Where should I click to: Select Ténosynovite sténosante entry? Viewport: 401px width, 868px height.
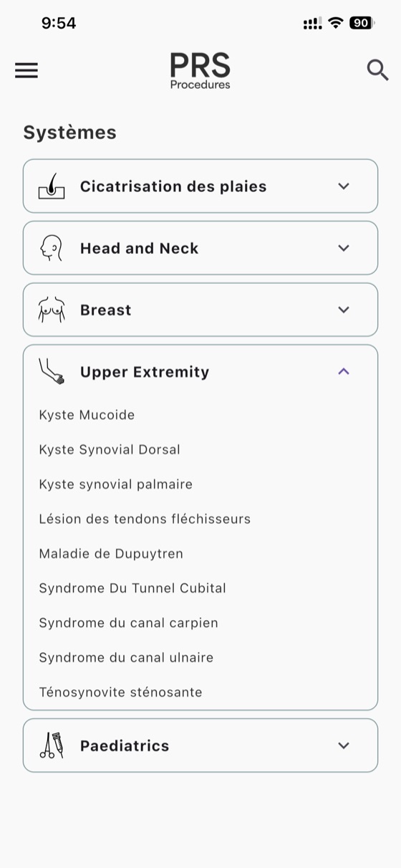[x=120, y=692]
